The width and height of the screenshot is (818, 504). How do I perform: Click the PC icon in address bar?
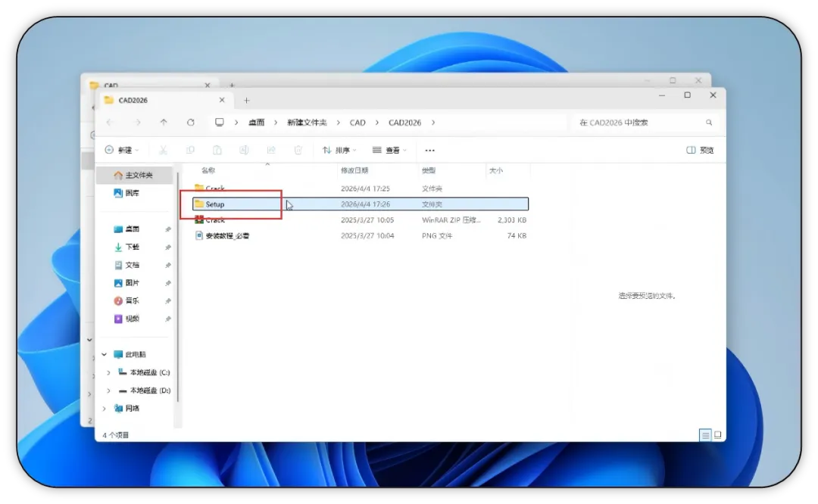[x=220, y=123]
